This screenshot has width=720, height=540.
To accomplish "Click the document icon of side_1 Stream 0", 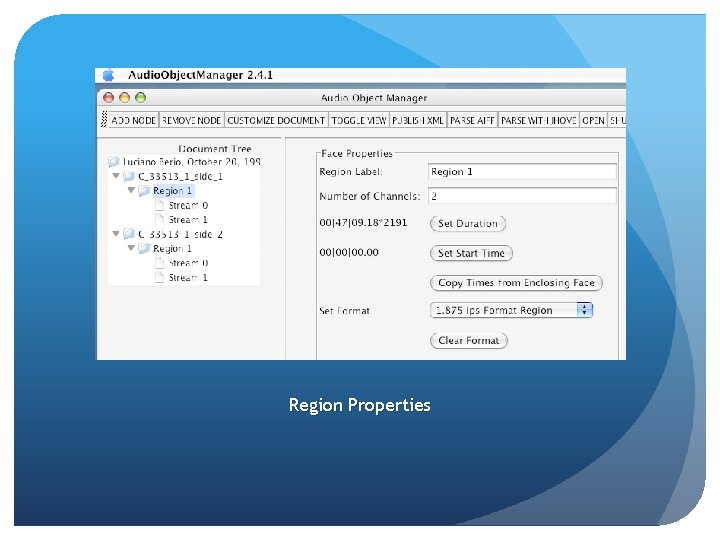I will 159,205.
